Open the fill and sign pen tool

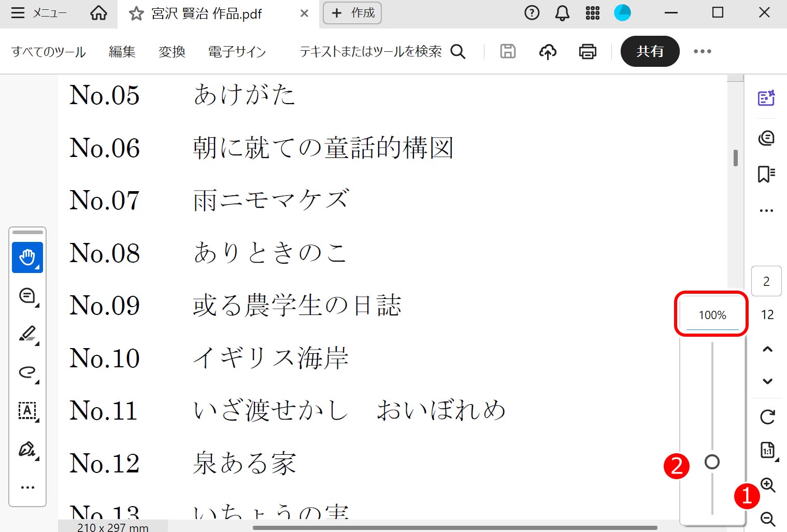[x=27, y=449]
